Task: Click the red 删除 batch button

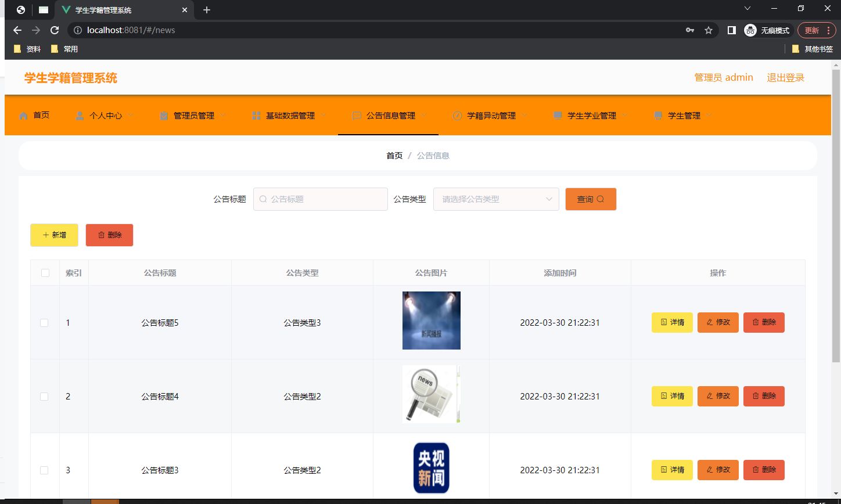Action: (x=109, y=235)
